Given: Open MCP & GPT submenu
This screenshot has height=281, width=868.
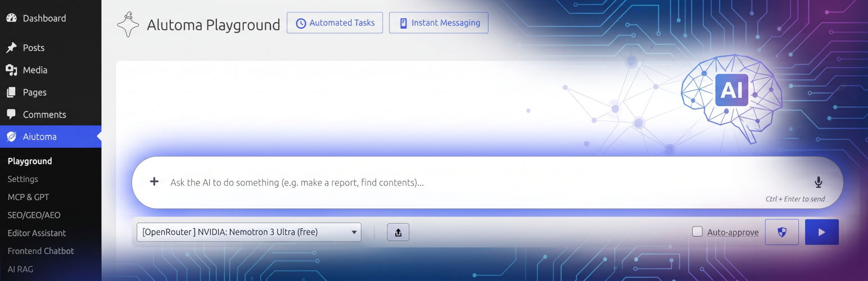Looking at the screenshot, I should 28,197.
